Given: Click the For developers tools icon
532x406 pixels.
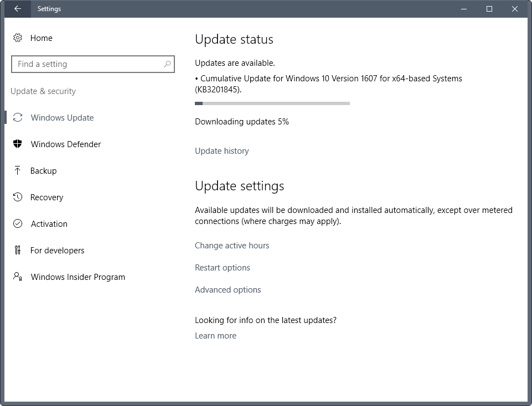Looking at the screenshot, I should click(18, 250).
